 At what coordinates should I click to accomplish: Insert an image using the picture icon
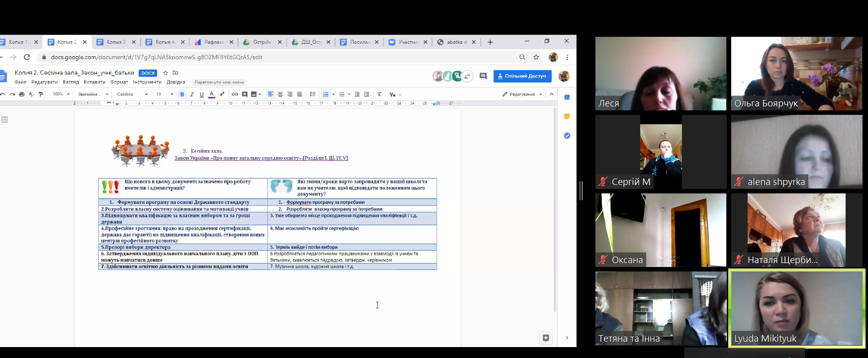tap(254, 94)
